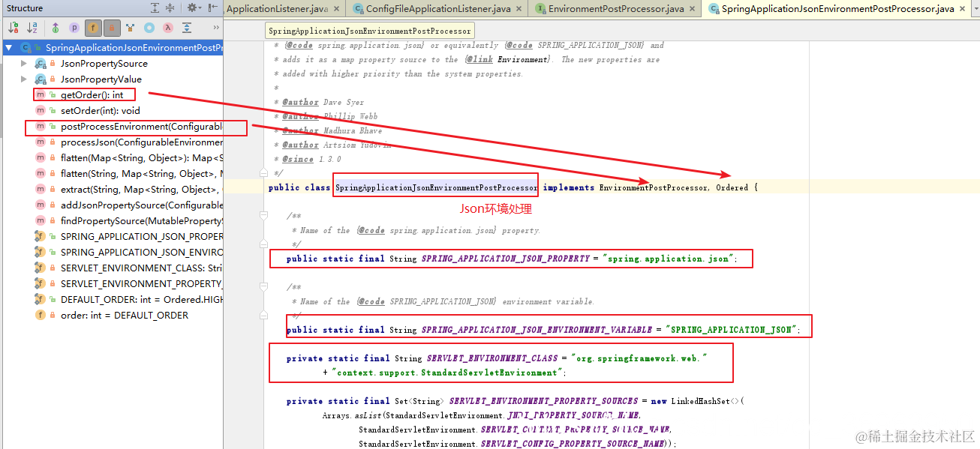980x449 pixels.
Task: Open Structure panel gear settings menu
Action: point(194,7)
